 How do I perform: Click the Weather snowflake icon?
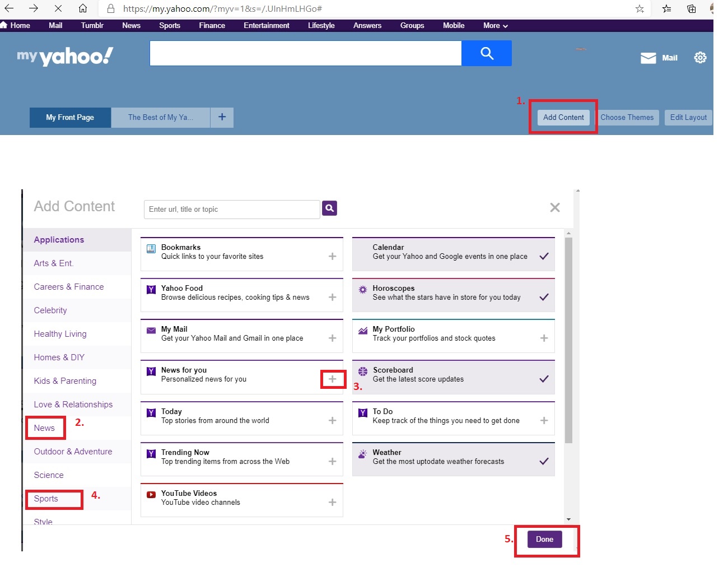click(x=363, y=453)
